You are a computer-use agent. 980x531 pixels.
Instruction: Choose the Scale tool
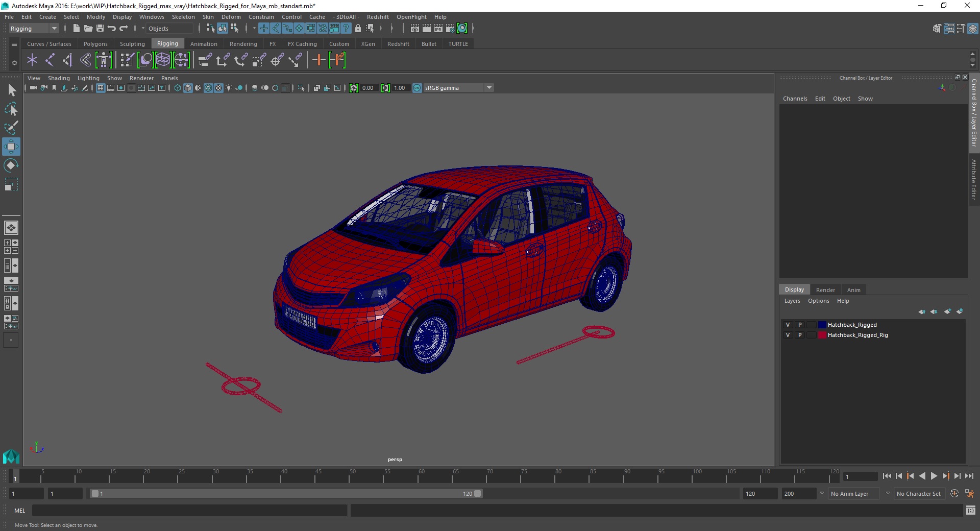tap(11, 184)
